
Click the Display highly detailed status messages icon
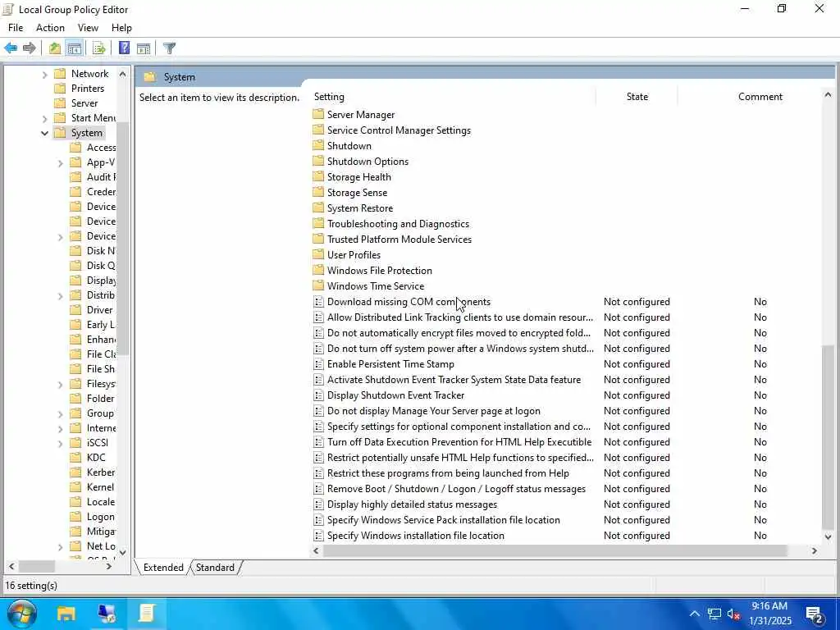[318, 504]
